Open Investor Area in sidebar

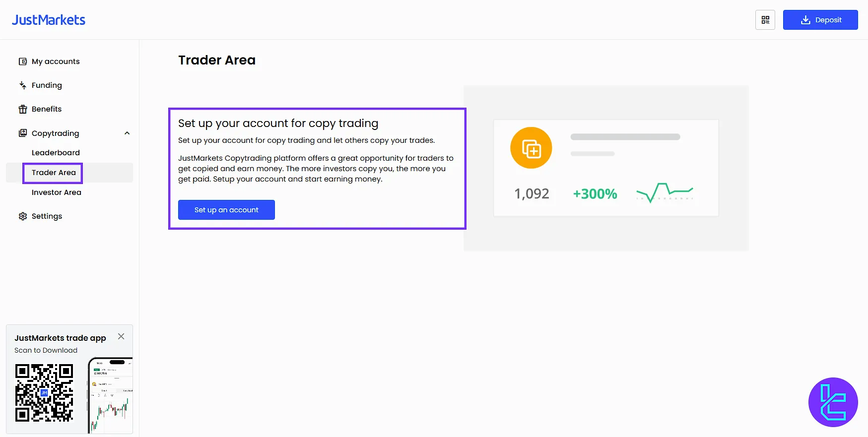click(57, 192)
